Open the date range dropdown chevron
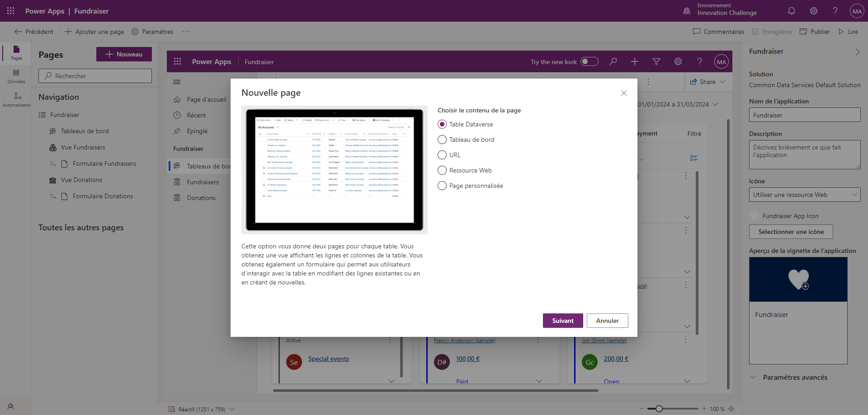 click(715, 104)
